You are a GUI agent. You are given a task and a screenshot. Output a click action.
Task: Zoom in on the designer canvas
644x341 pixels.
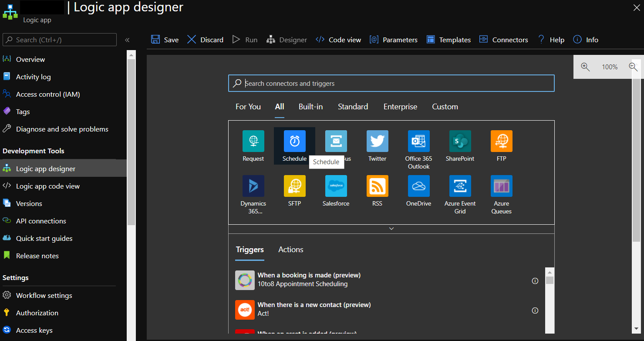(x=585, y=67)
